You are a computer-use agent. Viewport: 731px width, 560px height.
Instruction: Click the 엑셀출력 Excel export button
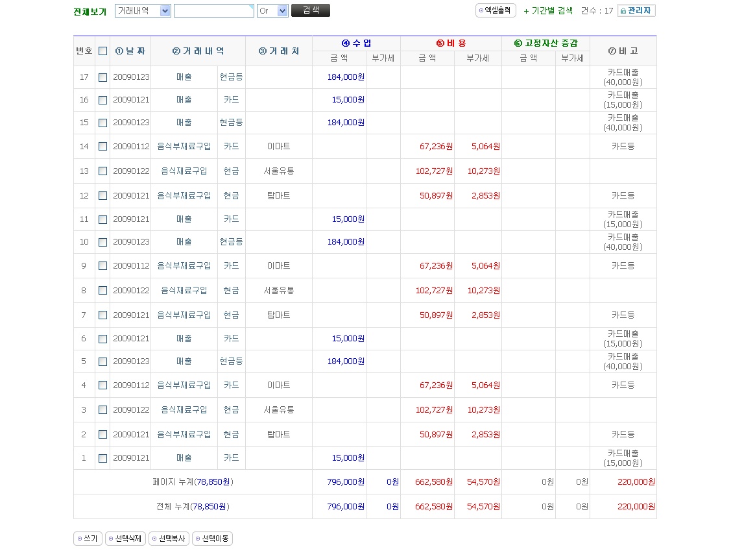(496, 10)
